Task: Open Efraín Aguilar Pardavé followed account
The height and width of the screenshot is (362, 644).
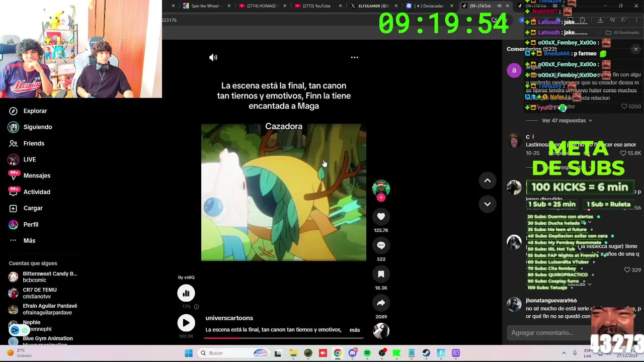Action: coord(43,309)
